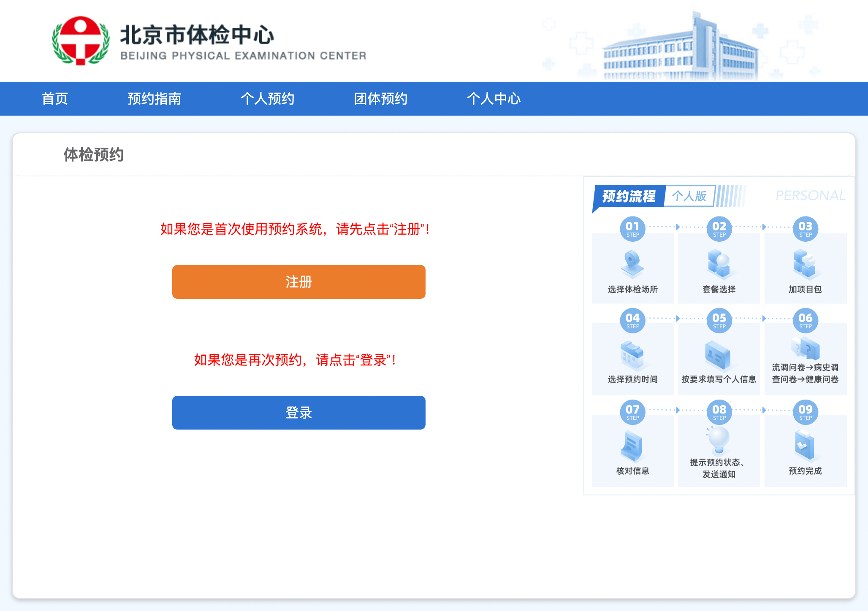The height and width of the screenshot is (611, 868).
Task: Click the step 04 calendar icon
Action: click(632, 355)
